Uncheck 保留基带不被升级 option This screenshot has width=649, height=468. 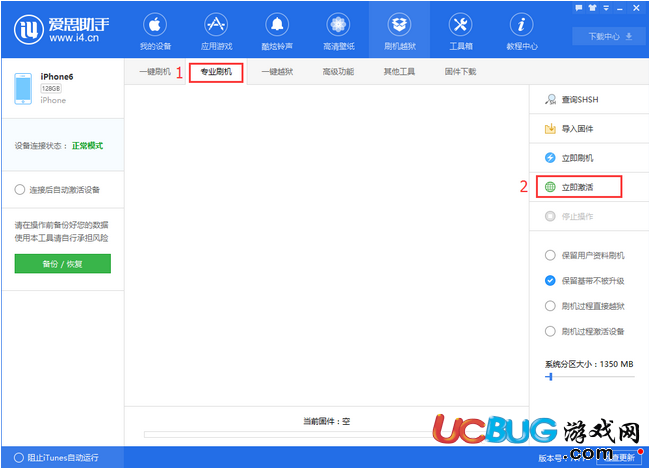(x=550, y=281)
